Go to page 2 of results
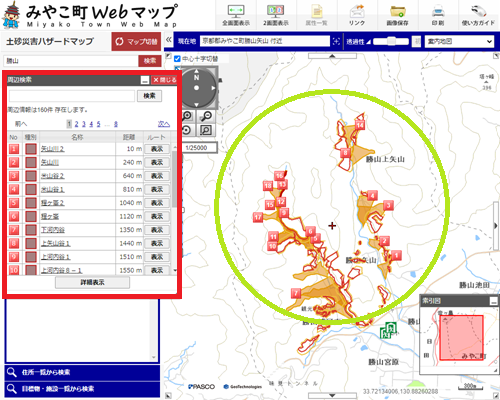 76,124
